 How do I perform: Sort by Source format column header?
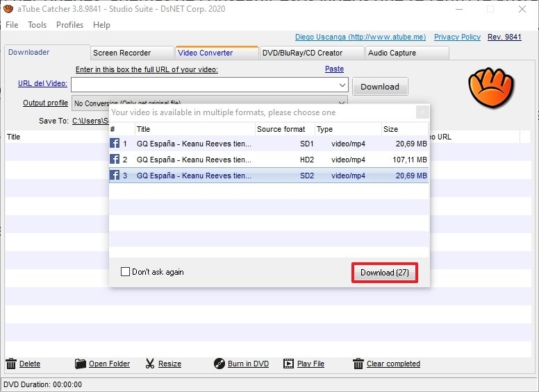285,129
